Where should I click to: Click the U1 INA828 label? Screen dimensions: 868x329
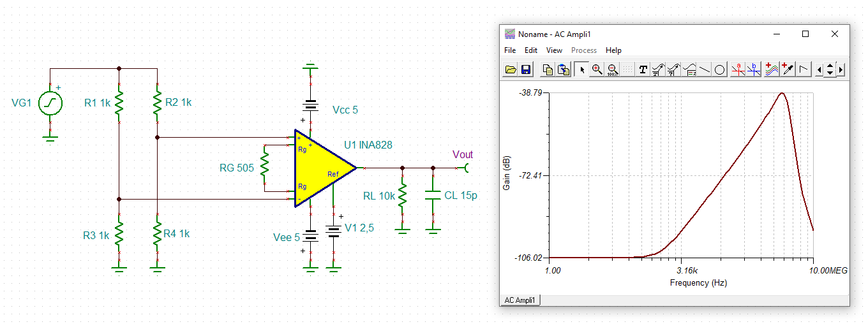368,145
